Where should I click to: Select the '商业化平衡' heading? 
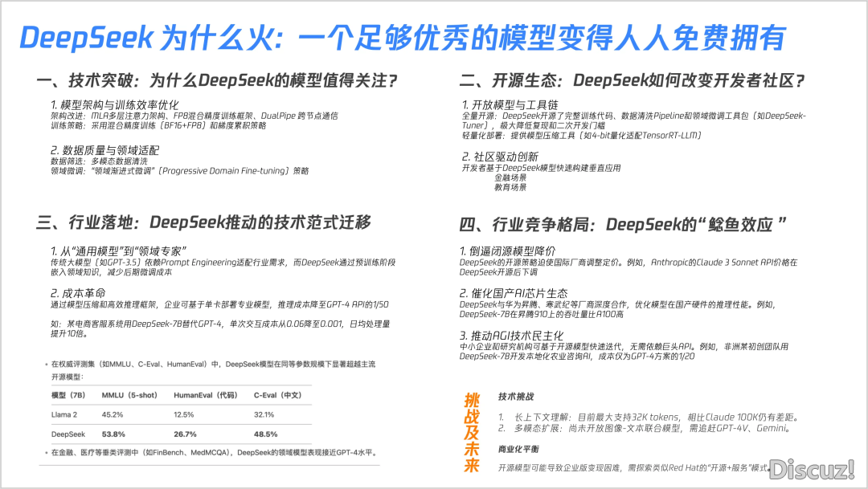coord(518,449)
